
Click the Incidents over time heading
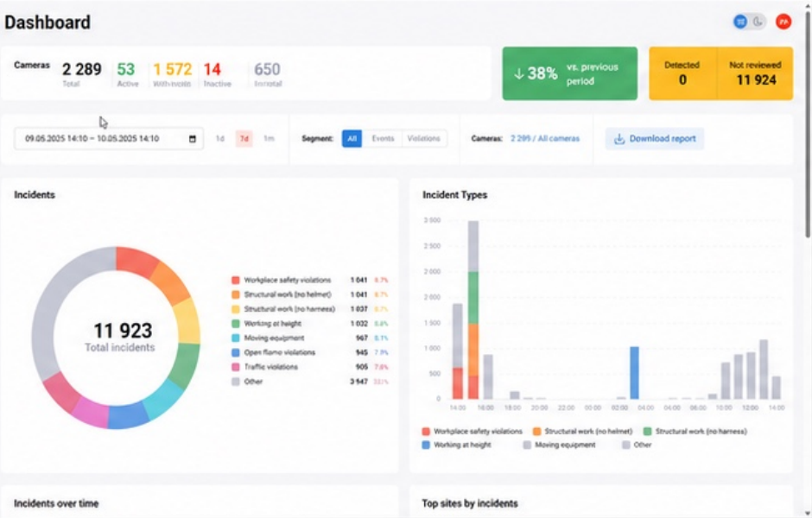(56, 503)
